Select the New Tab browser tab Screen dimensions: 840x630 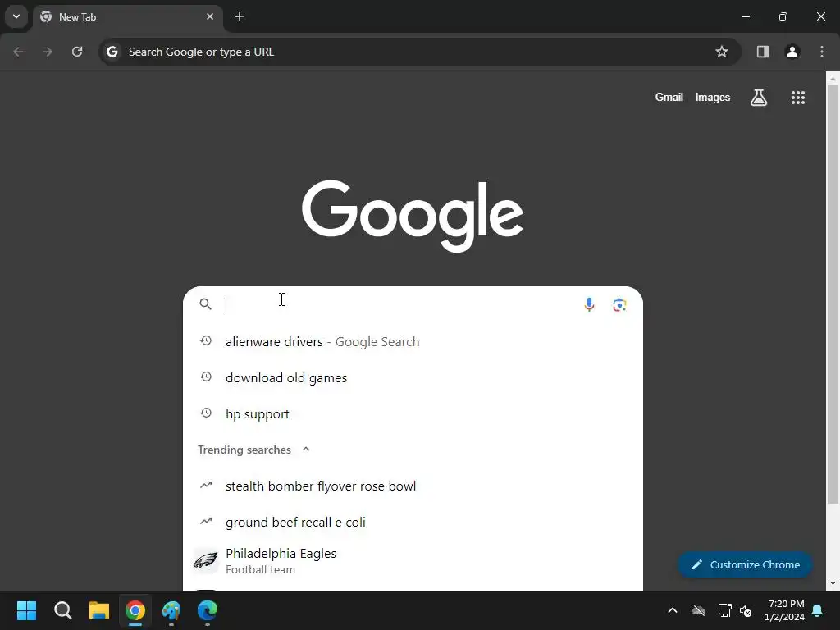pyautogui.click(x=127, y=16)
